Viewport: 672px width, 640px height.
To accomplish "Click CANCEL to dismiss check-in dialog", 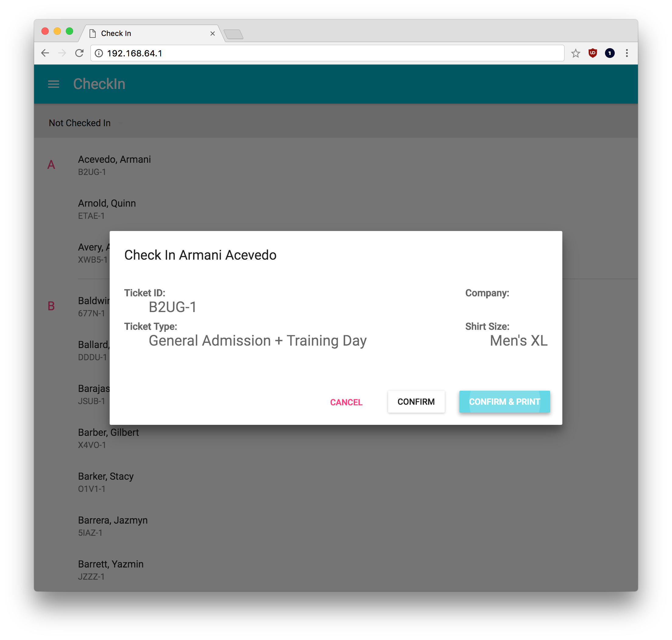I will (346, 402).
